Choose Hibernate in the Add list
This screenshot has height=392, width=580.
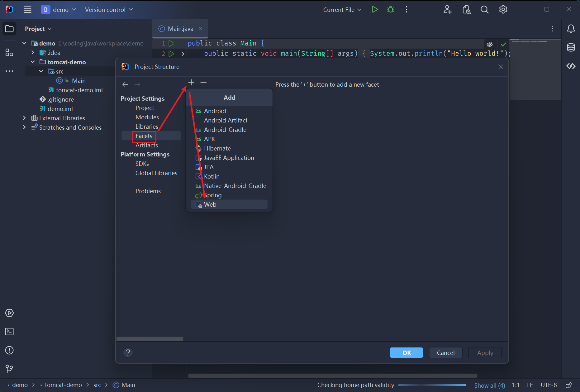click(229, 148)
